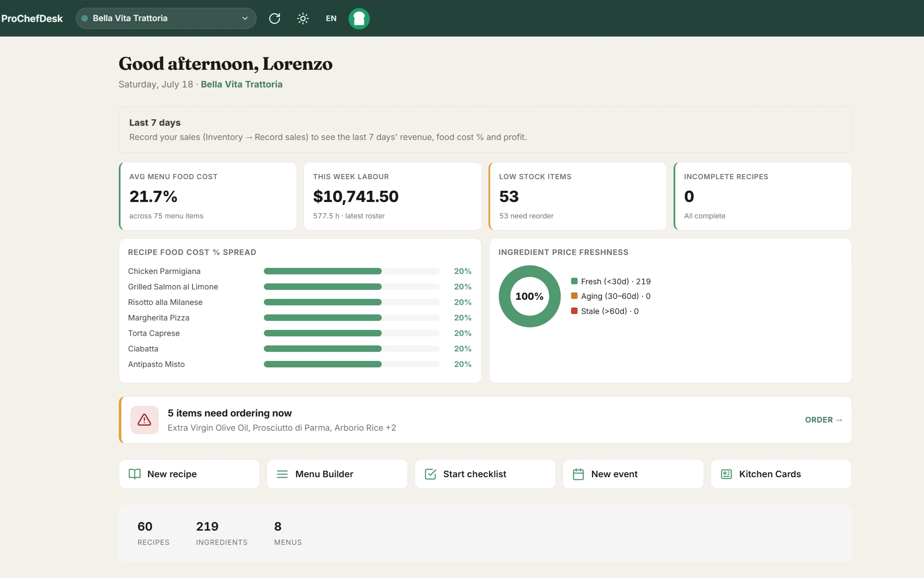Screen dimensions: 924x578
Task: Open Bella Vita Trattoria link under greeting
Action: tap(241, 84)
